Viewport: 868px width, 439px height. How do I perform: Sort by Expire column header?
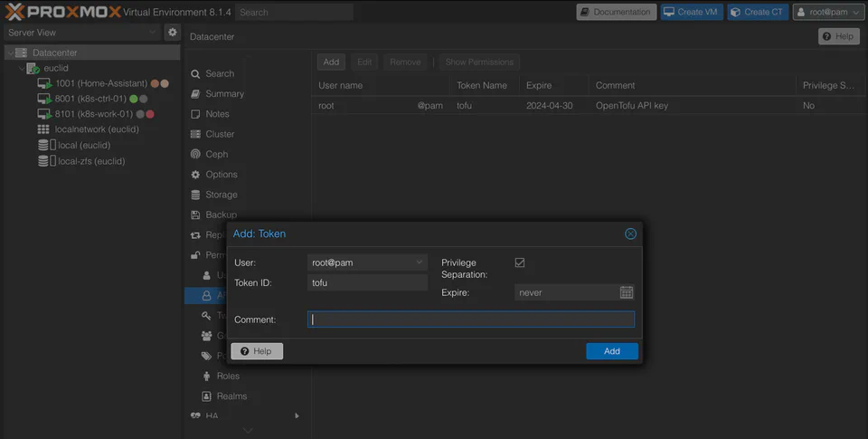pos(553,85)
